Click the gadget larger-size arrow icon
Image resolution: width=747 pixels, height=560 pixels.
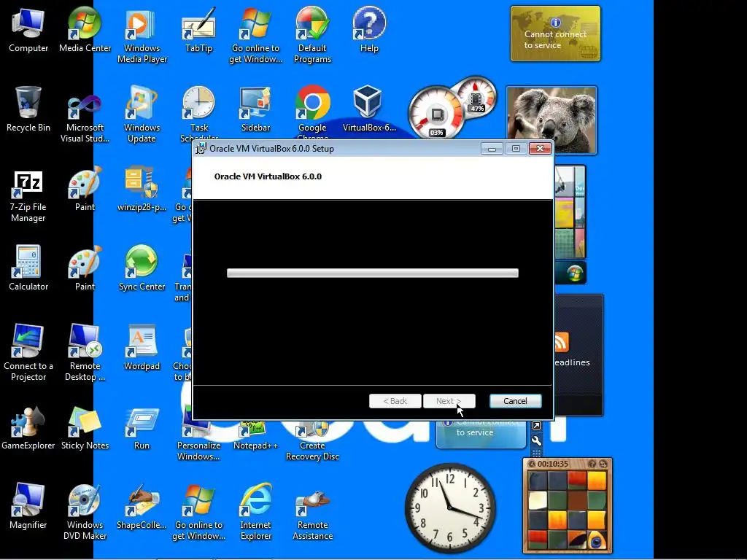(x=536, y=425)
